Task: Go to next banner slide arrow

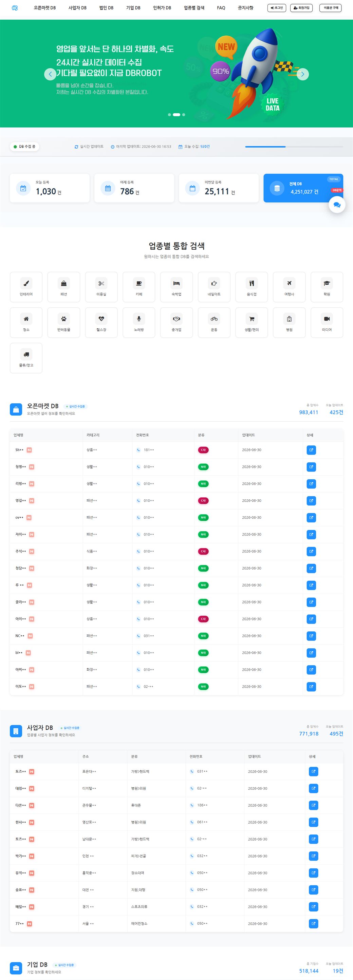Action: pos(302,74)
